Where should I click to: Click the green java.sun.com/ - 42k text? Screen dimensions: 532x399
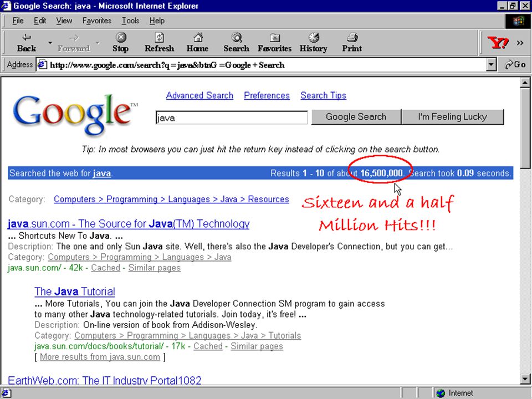[x=45, y=268]
